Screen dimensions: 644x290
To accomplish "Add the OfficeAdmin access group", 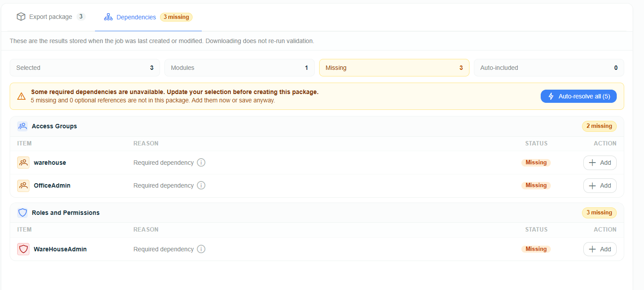I will pos(600,185).
